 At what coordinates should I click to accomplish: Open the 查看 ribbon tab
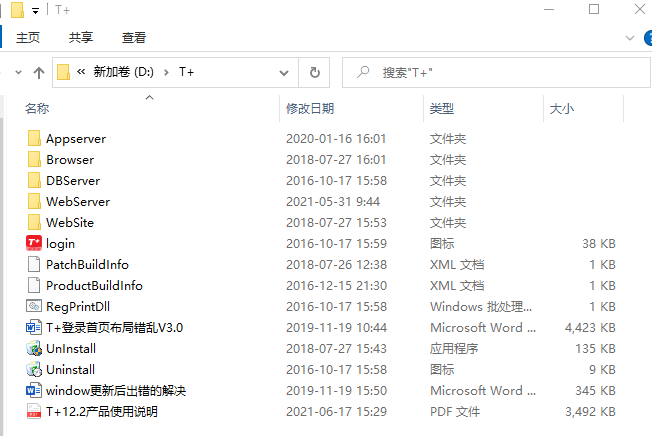(x=134, y=37)
